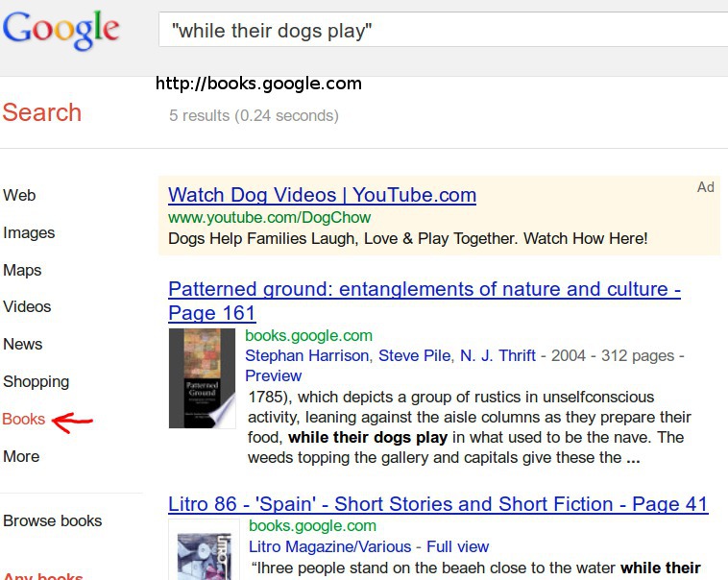Open Litro Magazine/Various author link

[x=330, y=547]
